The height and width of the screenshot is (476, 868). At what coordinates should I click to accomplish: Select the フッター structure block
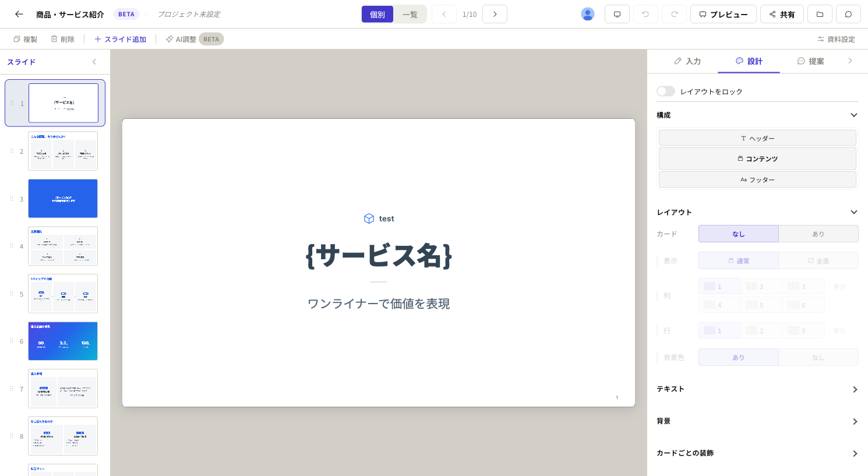point(757,179)
